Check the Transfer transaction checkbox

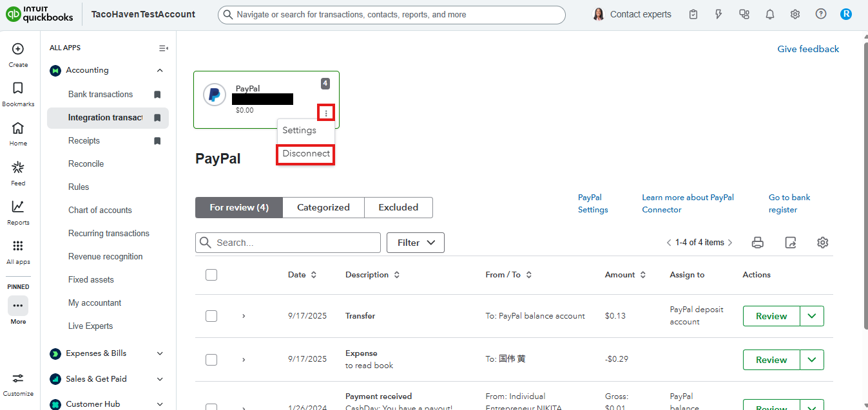[x=211, y=316]
